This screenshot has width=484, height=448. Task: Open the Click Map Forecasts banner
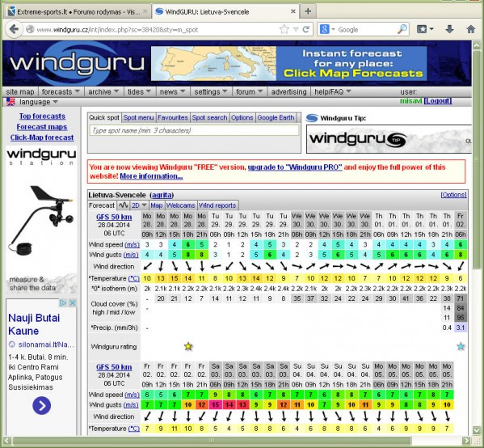289,64
